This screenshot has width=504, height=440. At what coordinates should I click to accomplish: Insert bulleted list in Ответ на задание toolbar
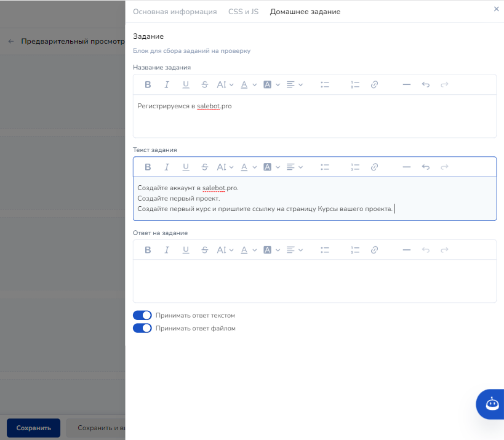(x=326, y=250)
